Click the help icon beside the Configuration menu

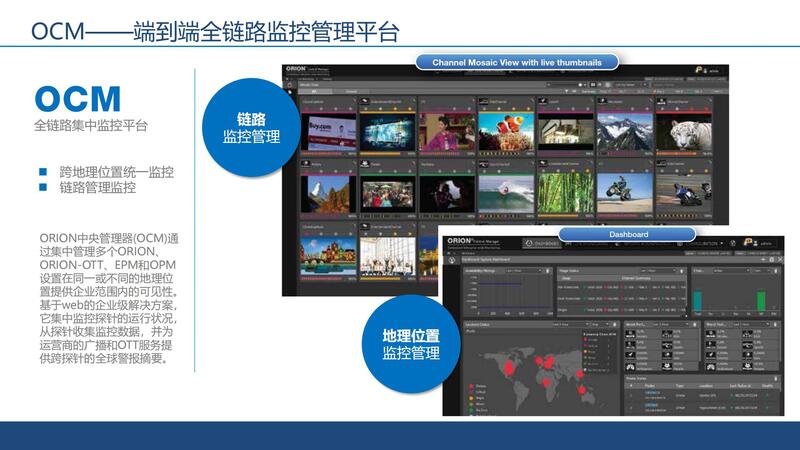[x=731, y=243]
